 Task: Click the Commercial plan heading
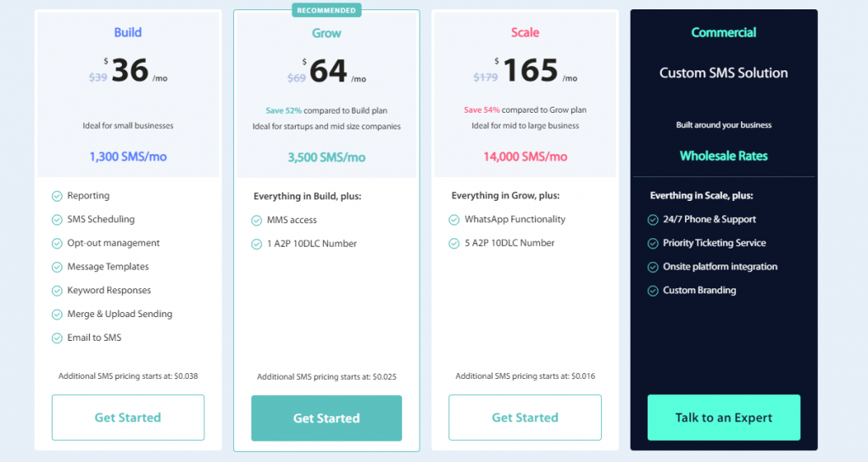(x=724, y=33)
